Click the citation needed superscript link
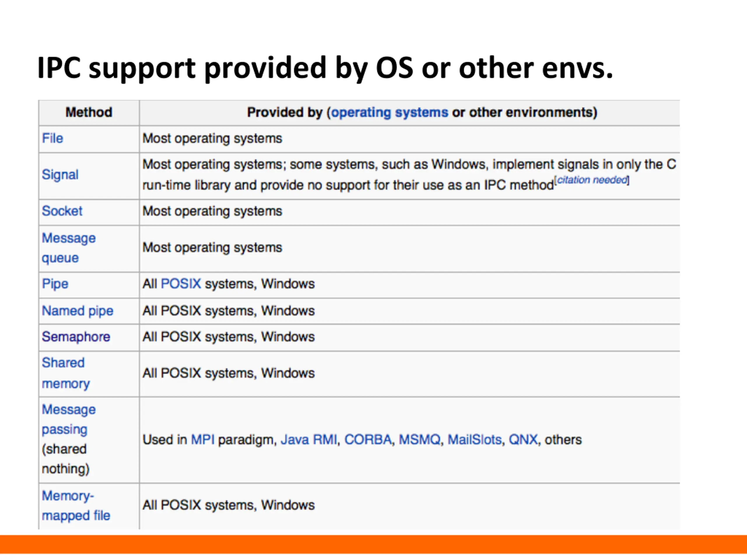Screen dimensions: 747x560 (x=592, y=180)
